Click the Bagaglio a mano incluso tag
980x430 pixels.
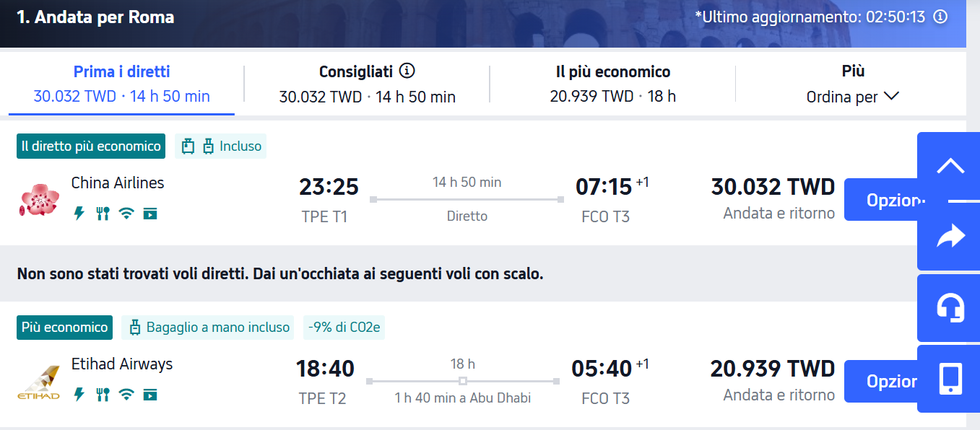[x=208, y=328]
